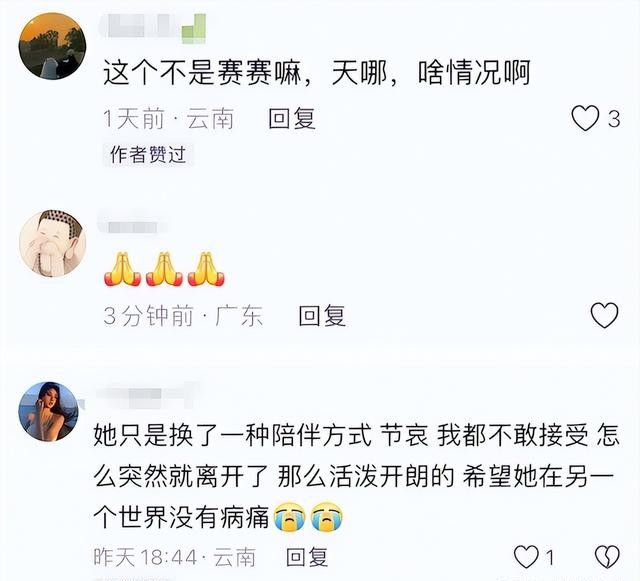Tap the broken heart dislike icon
Viewport: 640px width, 581px height.
[607, 557]
